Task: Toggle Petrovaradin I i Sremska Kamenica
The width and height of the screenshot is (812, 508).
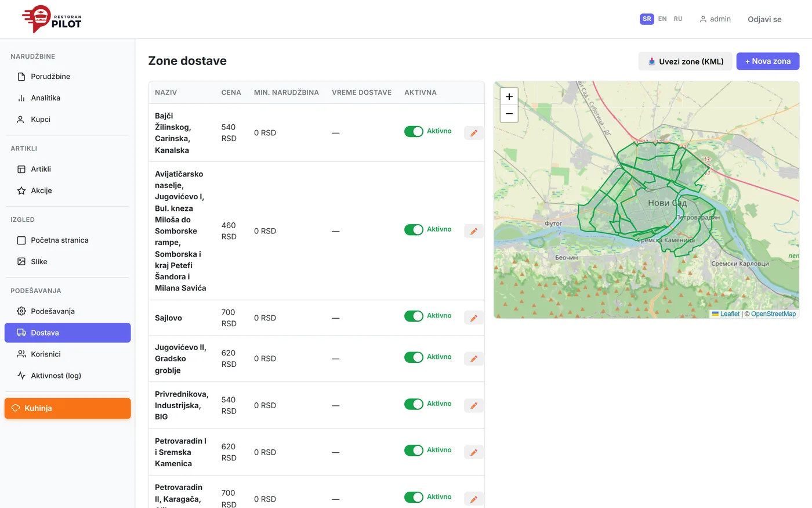Action: point(414,450)
